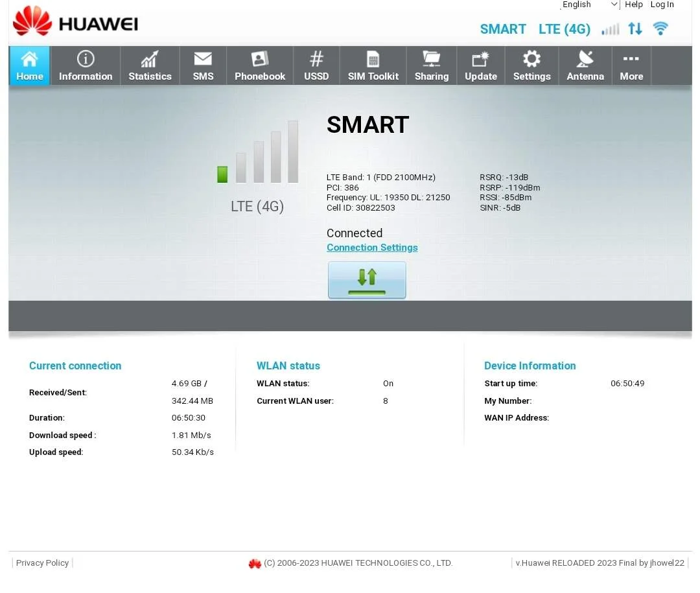Click the Huawei RELOADED version text
Image resolution: width=700 pixels, height=593 pixels.
click(600, 563)
